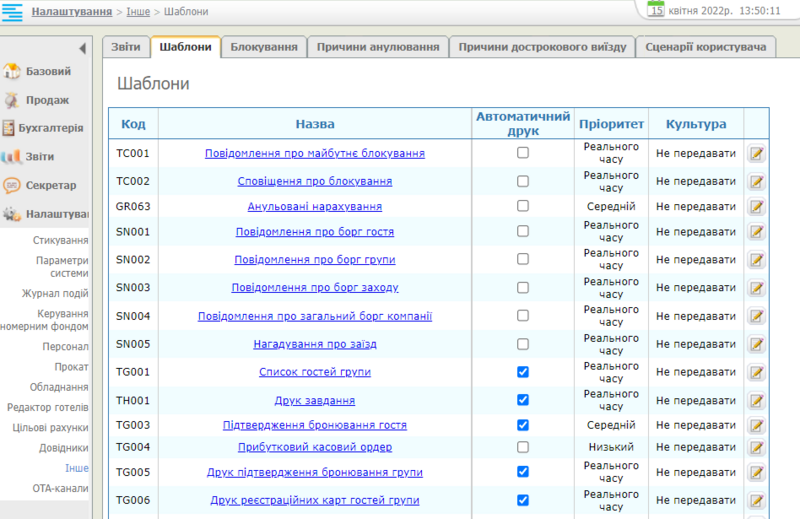Open the Причини анулювання tab

point(376,47)
